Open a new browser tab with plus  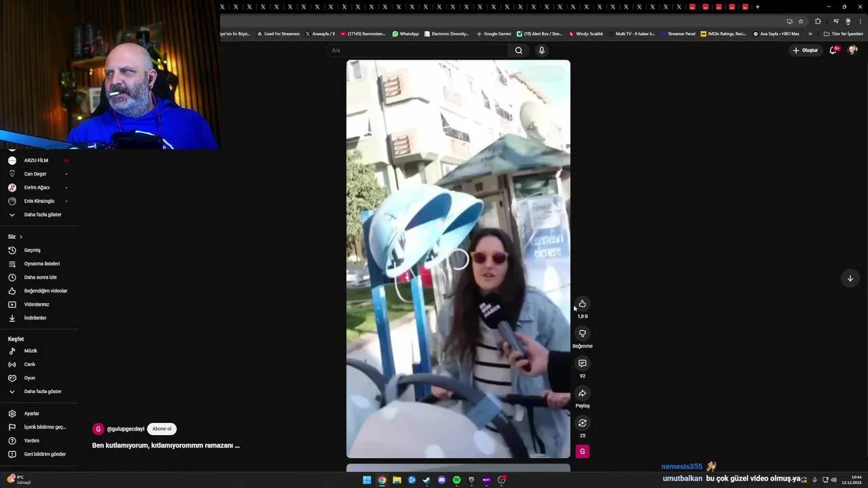point(757,7)
